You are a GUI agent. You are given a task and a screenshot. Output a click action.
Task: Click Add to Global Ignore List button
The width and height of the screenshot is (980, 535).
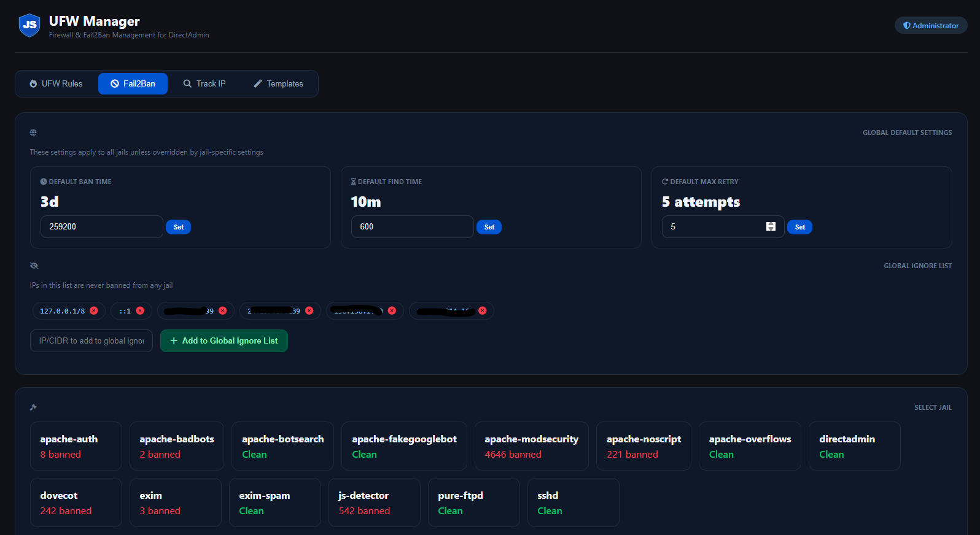224,341
